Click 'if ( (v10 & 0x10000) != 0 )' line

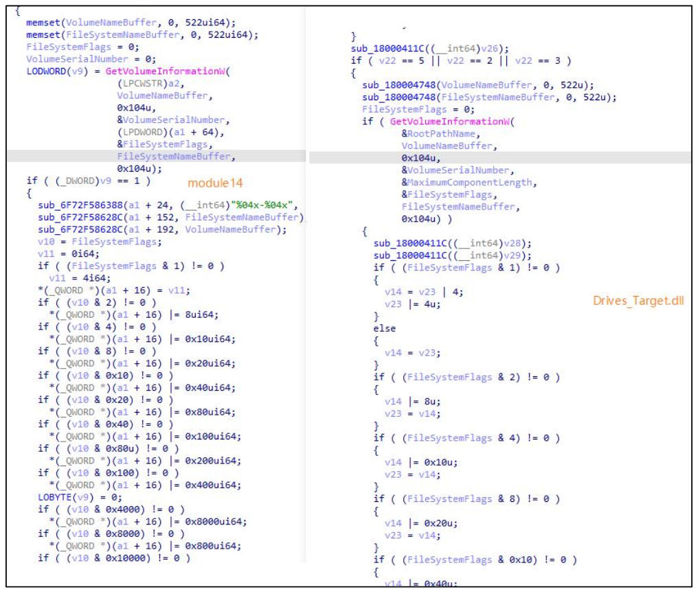[114, 558]
